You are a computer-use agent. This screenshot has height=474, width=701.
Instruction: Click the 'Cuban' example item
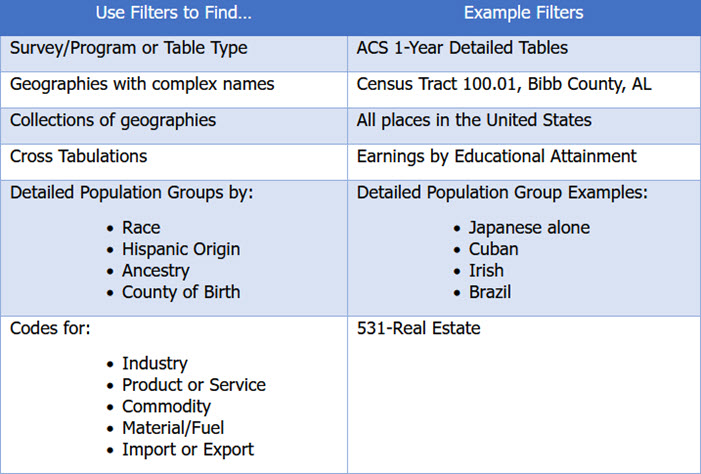(x=494, y=250)
